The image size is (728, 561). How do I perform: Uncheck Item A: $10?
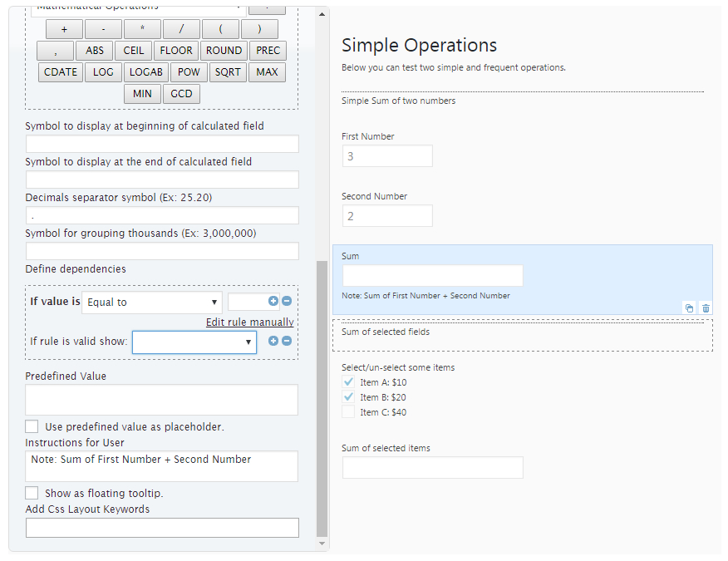tap(349, 382)
